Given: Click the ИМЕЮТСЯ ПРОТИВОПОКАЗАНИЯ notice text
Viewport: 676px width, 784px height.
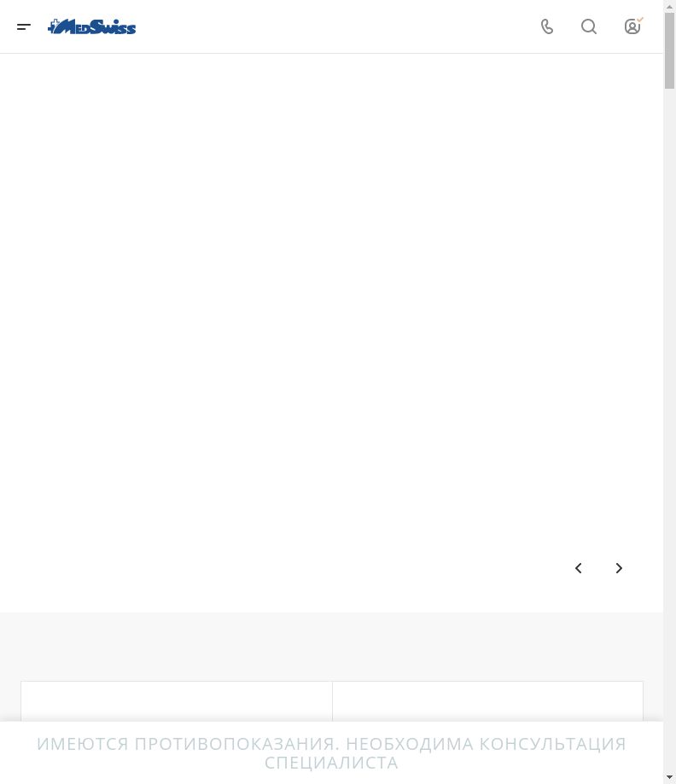Looking at the screenshot, I should [187, 744].
